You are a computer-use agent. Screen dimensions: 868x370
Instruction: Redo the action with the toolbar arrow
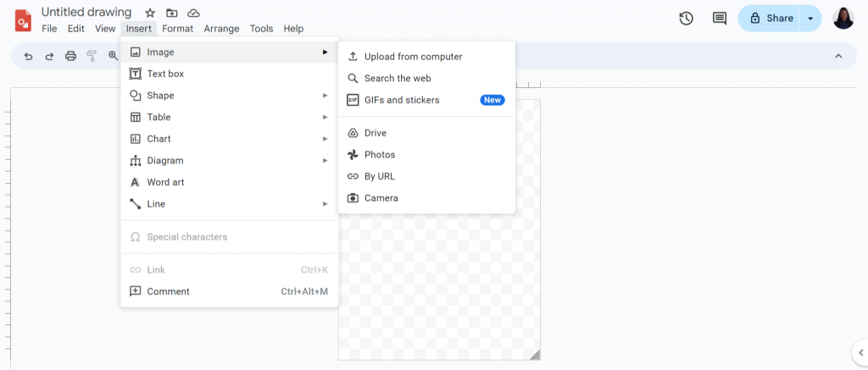[49, 56]
